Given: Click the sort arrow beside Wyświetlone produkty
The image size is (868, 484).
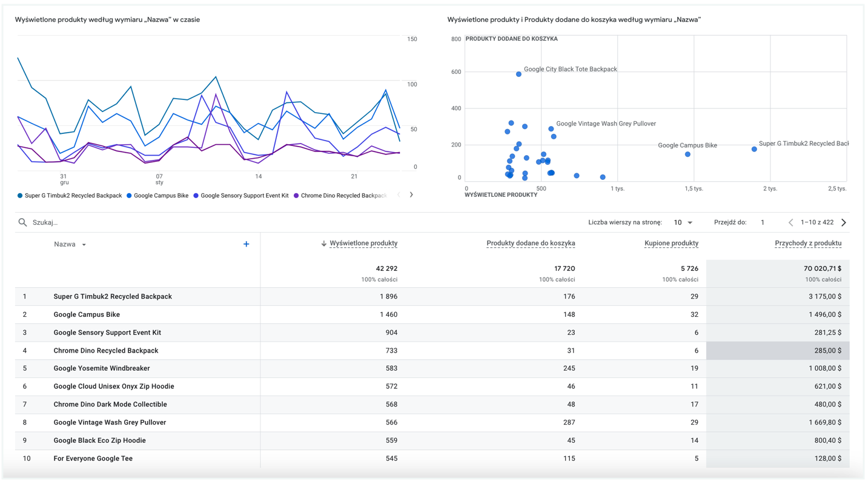Looking at the screenshot, I should point(324,244).
